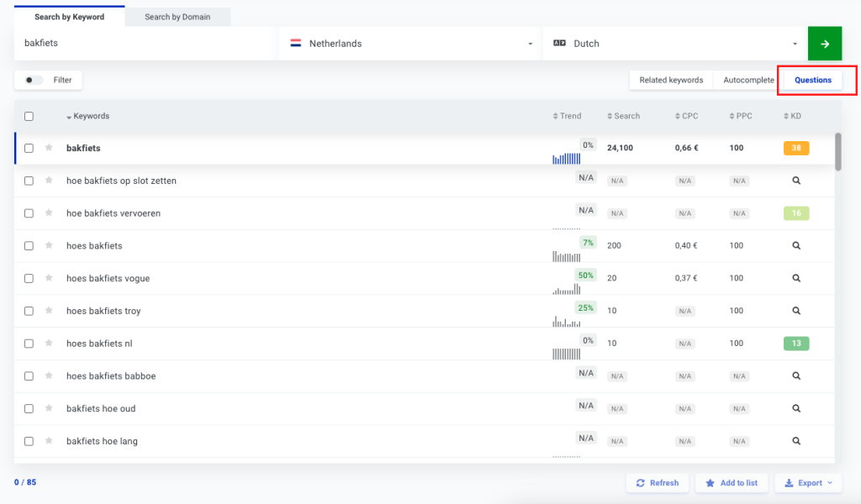Expand the Export dropdown menu
The image size is (861, 504).
[x=808, y=483]
